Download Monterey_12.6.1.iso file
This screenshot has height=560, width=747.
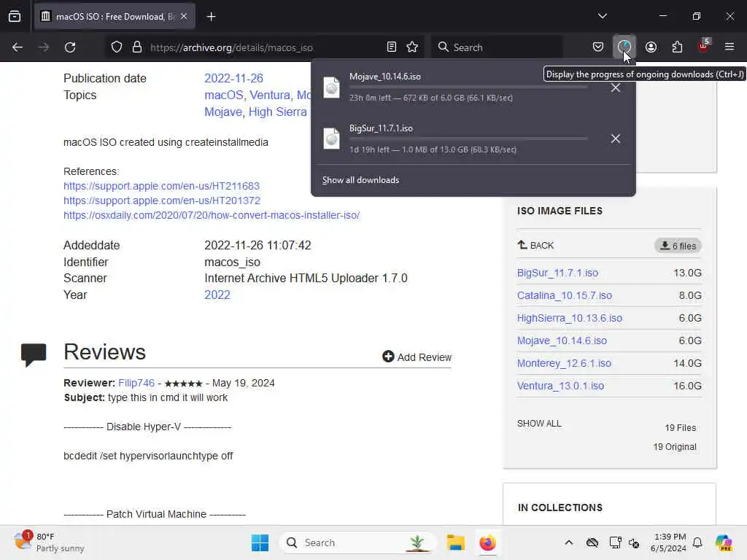tap(564, 363)
